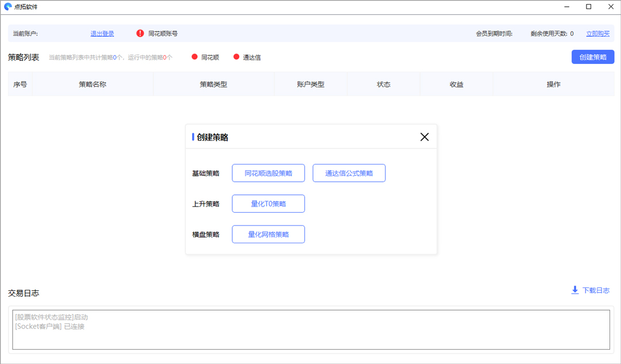
Task: Select the 量化T0策略 button
Action: coord(268,204)
